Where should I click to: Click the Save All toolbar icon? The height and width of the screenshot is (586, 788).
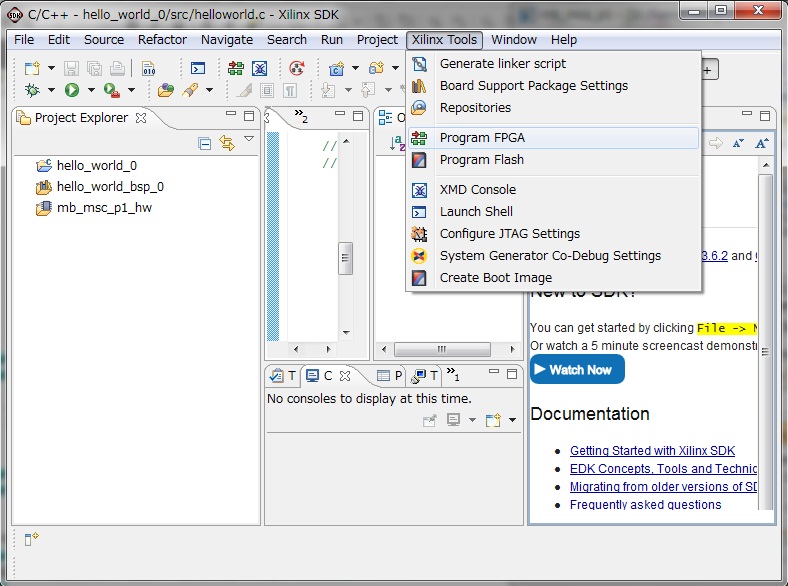tap(94, 68)
